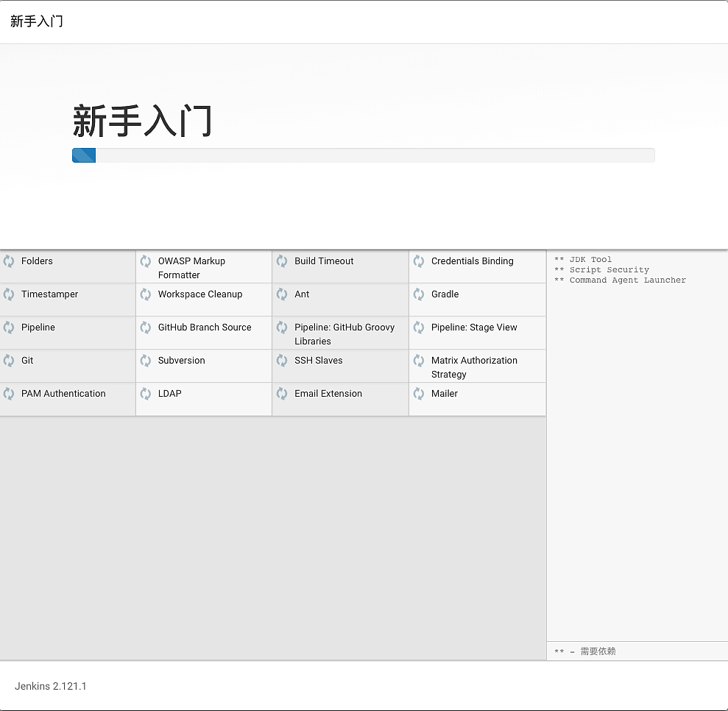Click the Email Extension plugin label

coord(328,394)
